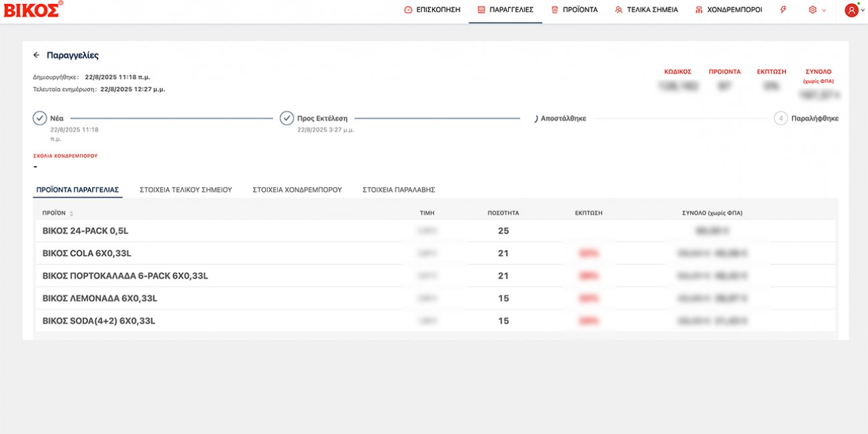Click the ΕΚΠΤΩΣΗ table column header
The height and width of the screenshot is (434, 868).
589,213
